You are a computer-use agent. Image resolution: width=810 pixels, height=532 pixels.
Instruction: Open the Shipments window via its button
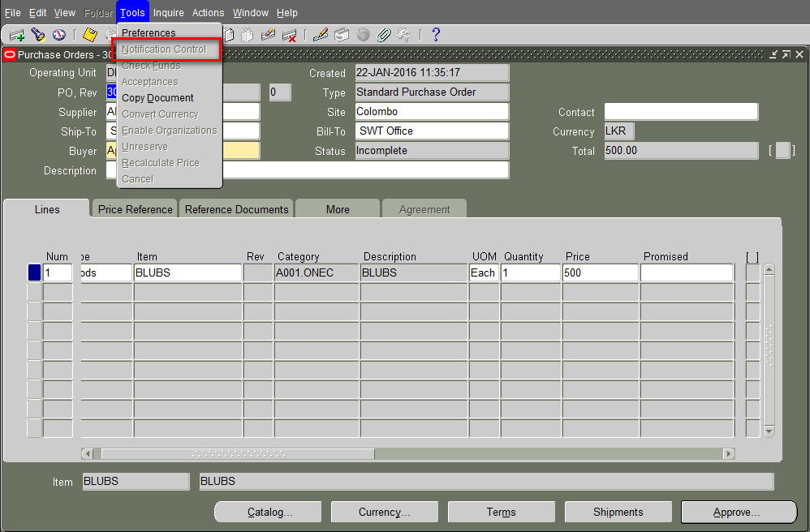(x=618, y=512)
